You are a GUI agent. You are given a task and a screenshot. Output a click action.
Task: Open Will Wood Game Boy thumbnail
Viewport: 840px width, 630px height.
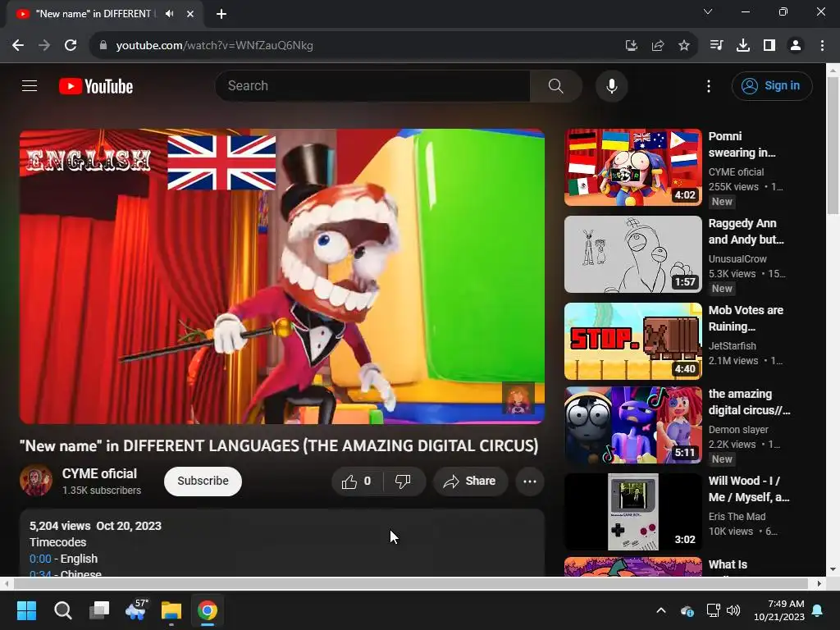(x=632, y=512)
